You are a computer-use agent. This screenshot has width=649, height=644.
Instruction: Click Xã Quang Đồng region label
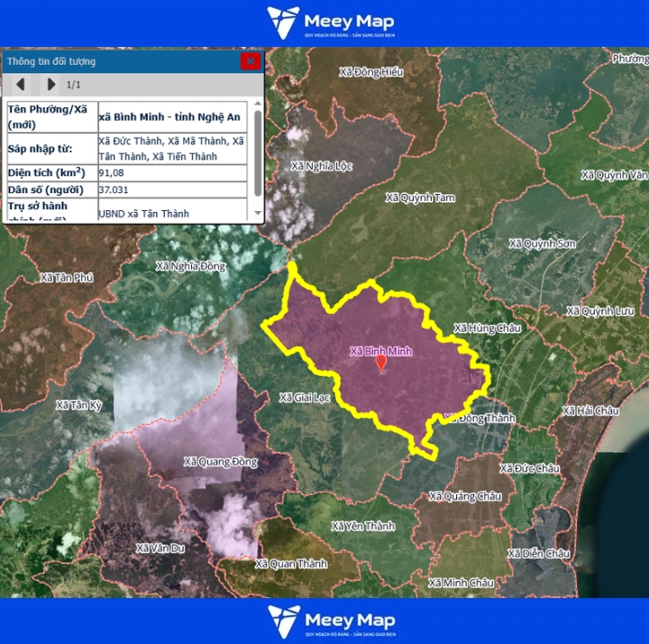(221, 462)
